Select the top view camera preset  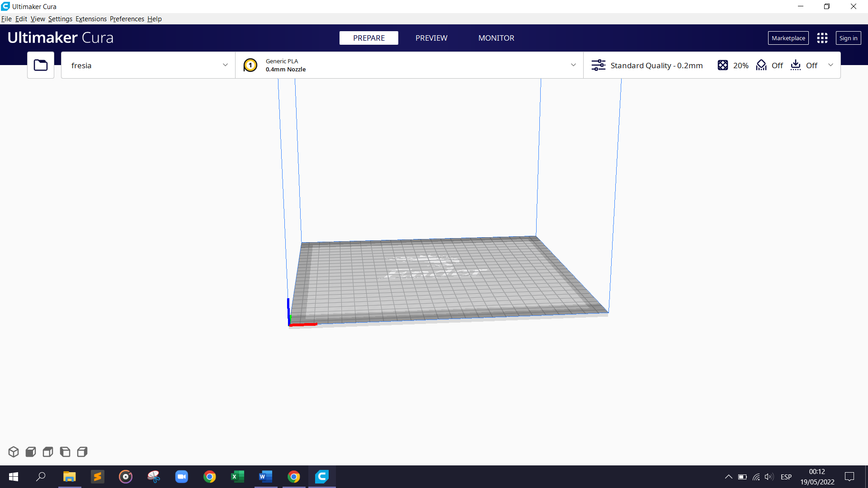[47, 451]
